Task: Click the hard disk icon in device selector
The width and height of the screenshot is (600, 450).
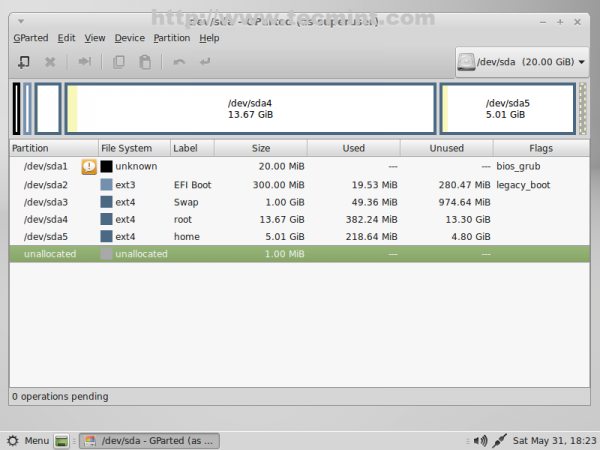Action: [x=466, y=62]
